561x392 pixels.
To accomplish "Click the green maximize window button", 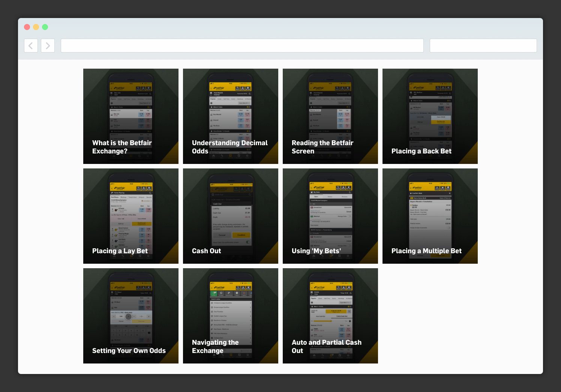I will click(x=45, y=27).
